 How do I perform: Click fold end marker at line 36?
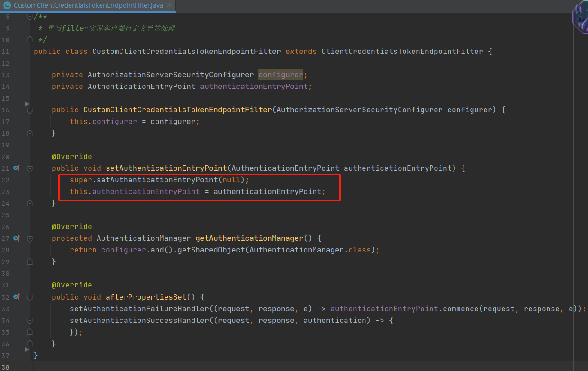click(x=30, y=344)
